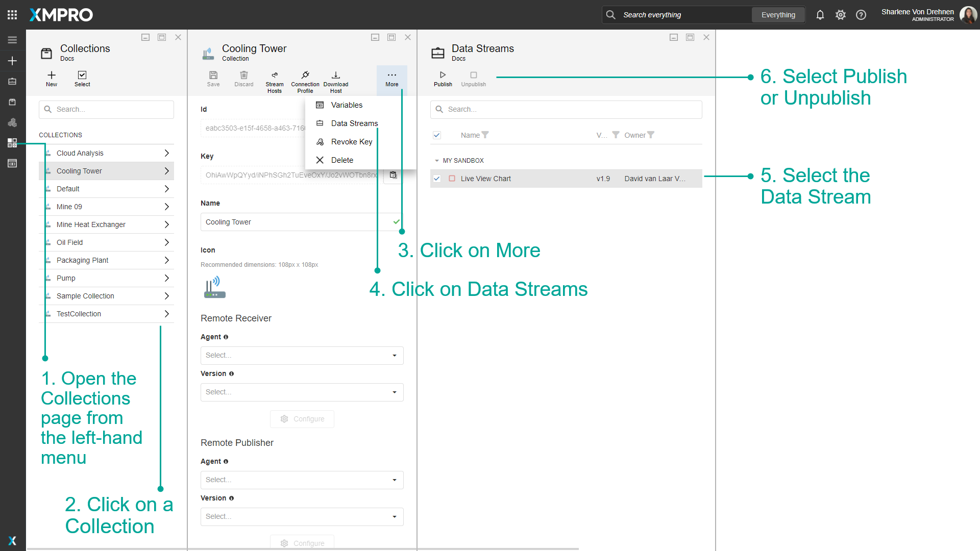Open notifications bell icon
This screenshot has width=980, height=551.
(820, 15)
